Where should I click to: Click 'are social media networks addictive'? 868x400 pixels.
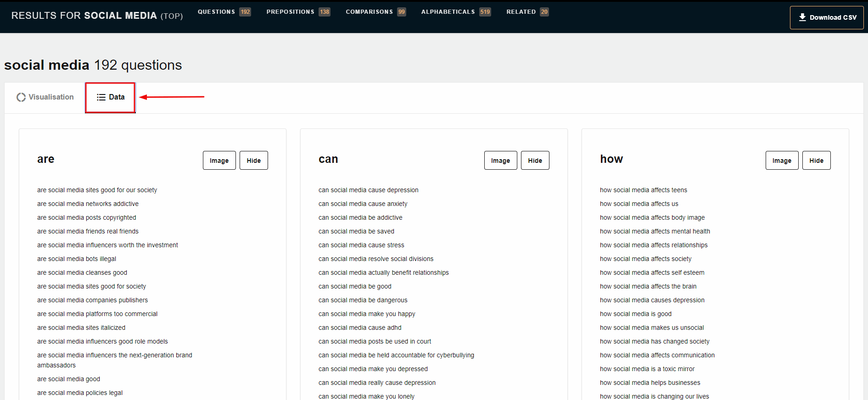pos(88,204)
